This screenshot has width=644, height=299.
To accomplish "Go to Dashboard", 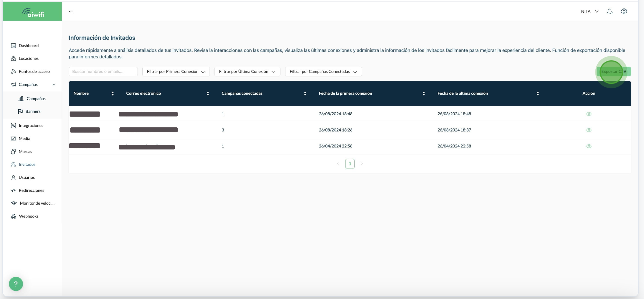I will (29, 45).
